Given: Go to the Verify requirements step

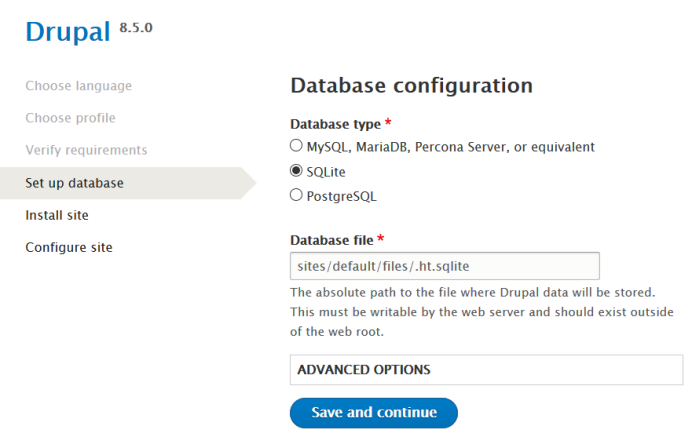Looking at the screenshot, I should point(86,150).
